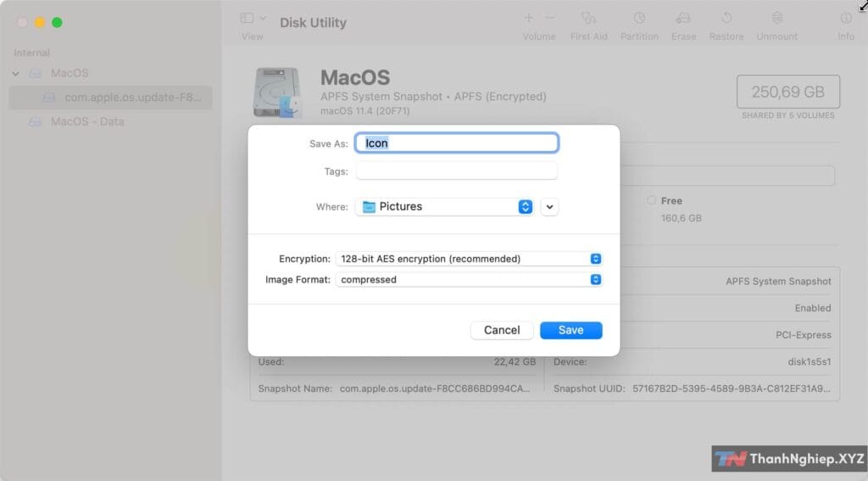Click the large MacOS disk image icon
868x481 pixels.
[x=278, y=92]
